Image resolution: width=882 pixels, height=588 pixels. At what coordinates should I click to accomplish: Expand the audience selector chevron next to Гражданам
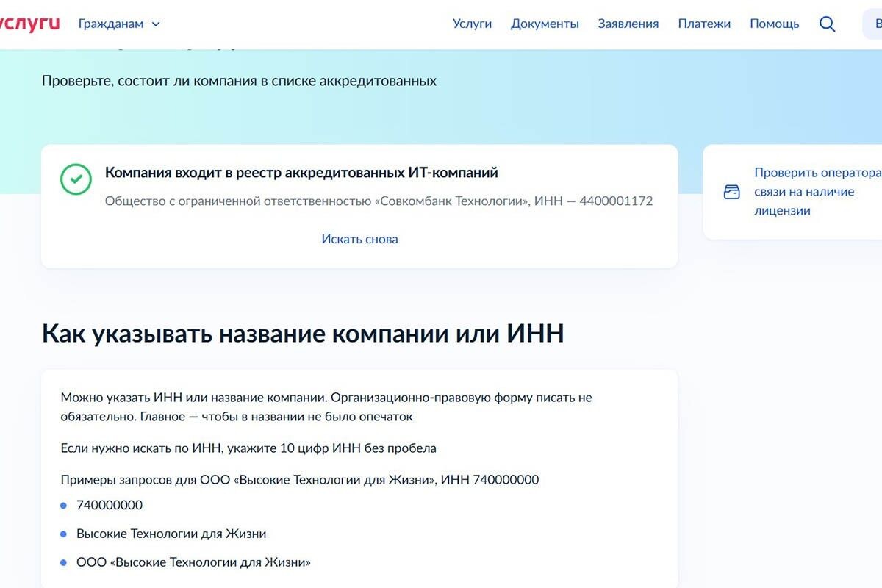click(154, 24)
